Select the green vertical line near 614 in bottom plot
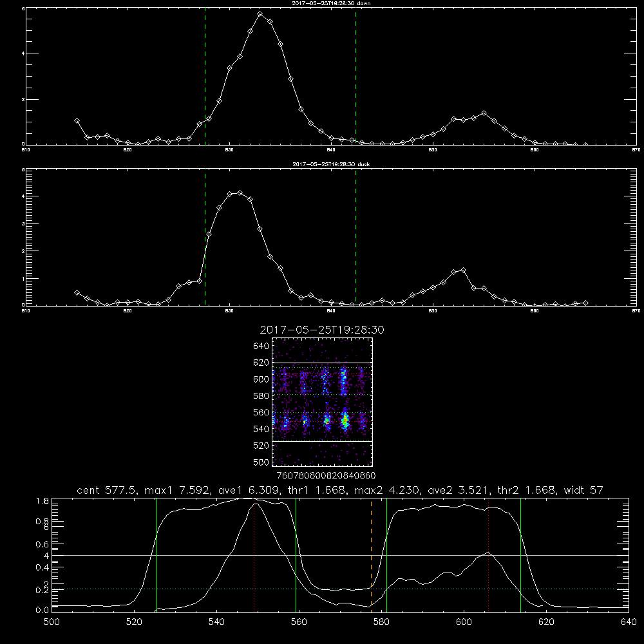 tap(520, 556)
